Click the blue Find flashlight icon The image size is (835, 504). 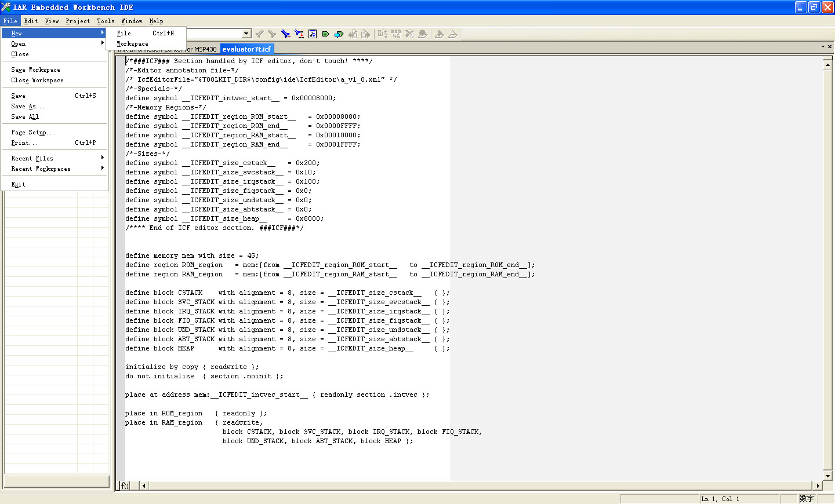tap(285, 34)
